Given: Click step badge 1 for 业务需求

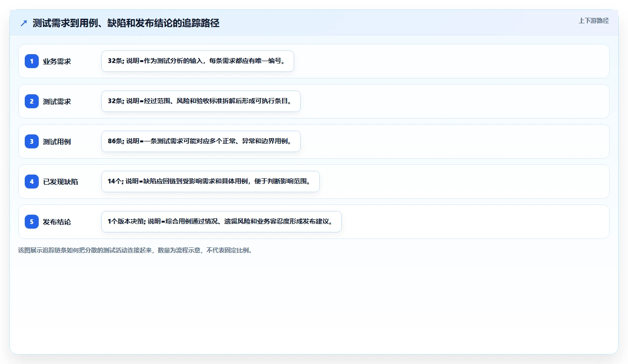Looking at the screenshot, I should click(32, 61).
